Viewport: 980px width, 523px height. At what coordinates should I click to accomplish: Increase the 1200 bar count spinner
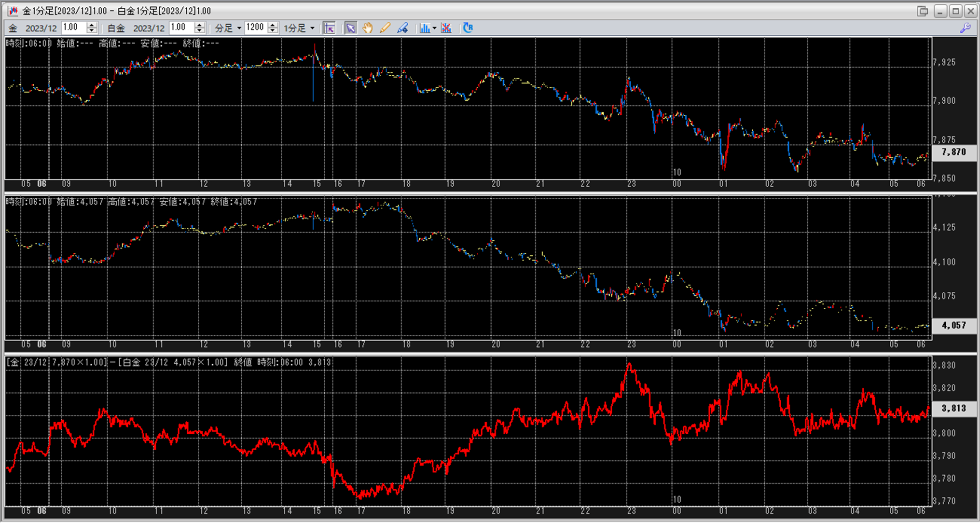coord(273,25)
